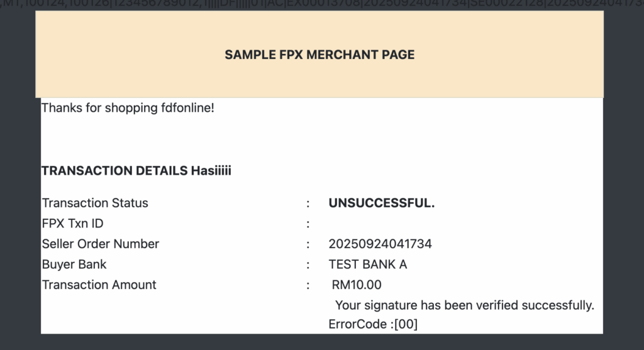This screenshot has width=644, height=350.
Task: Click the FPX Txn ID label
Action: tap(72, 224)
